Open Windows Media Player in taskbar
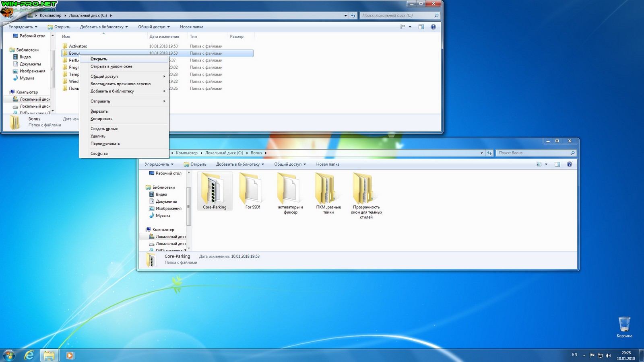Viewport: 644px width, 362px height. [x=70, y=355]
